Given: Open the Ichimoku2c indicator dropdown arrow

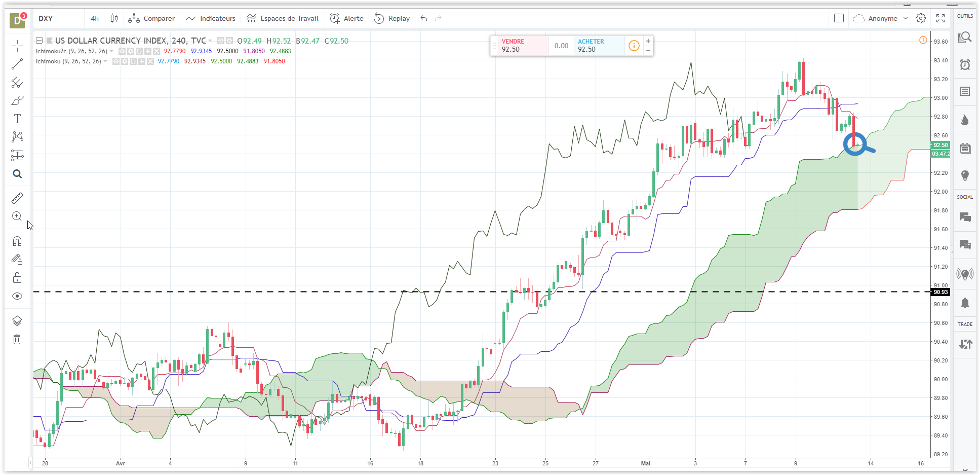Looking at the screenshot, I should [111, 51].
